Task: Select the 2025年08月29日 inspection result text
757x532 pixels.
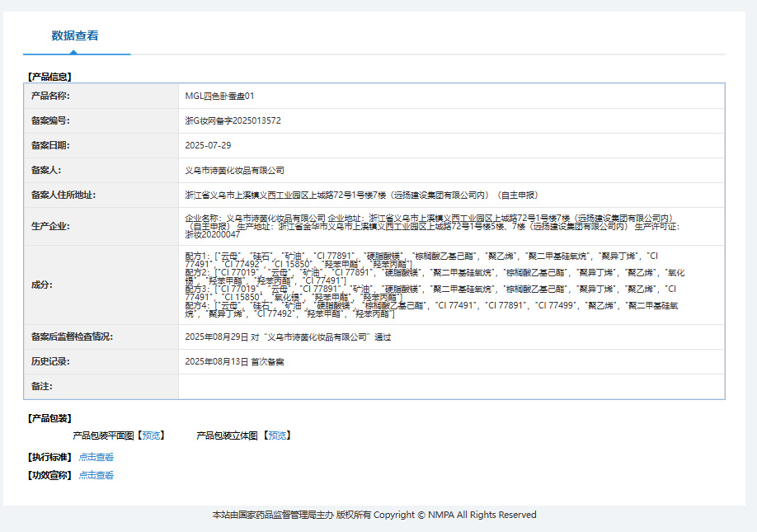Action: (x=289, y=337)
